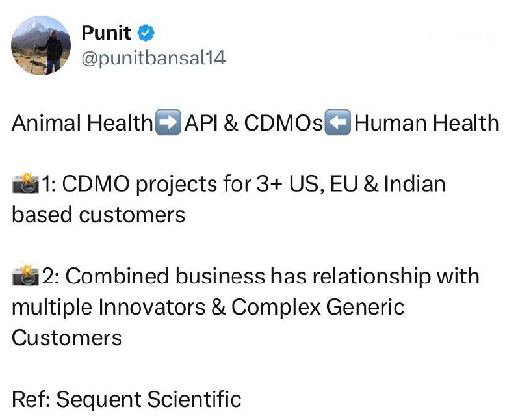520x420 pixels.
Task: Click the left arrow emoji before Human Health
Action: pos(337,123)
